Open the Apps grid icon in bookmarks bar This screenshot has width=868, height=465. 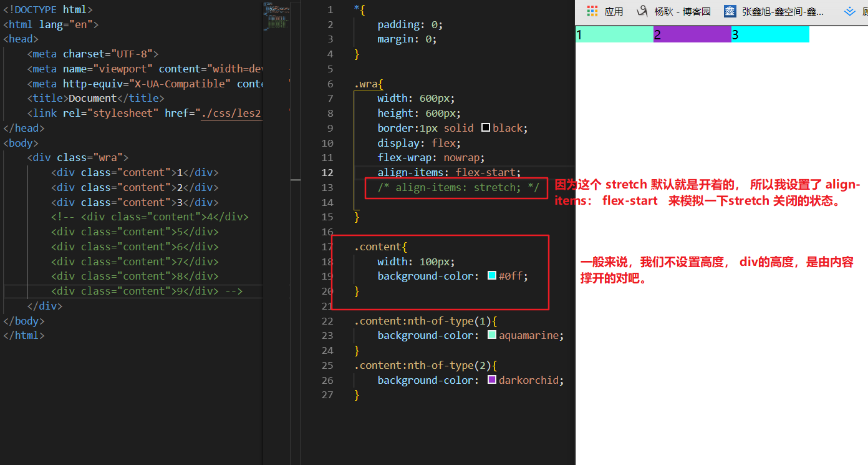(592, 11)
